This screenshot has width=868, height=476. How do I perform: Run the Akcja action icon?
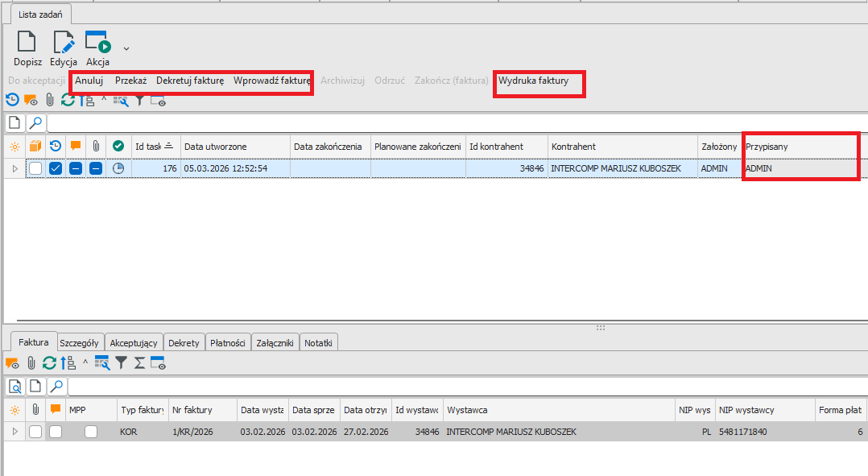[x=97, y=43]
